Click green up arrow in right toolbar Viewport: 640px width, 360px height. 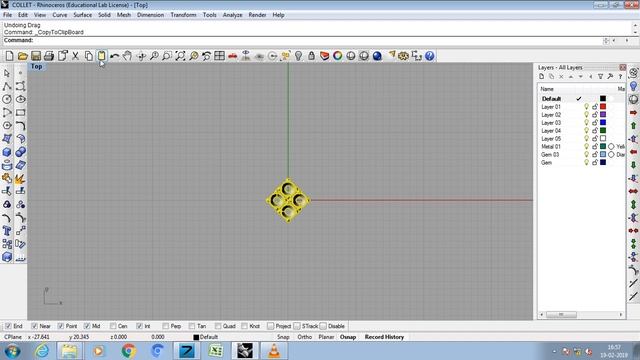[633, 125]
